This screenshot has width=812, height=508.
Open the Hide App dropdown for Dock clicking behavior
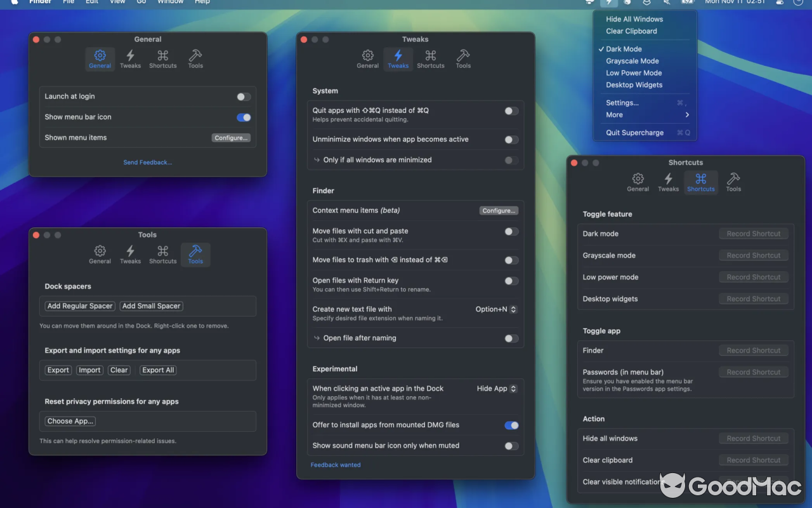coord(497,388)
